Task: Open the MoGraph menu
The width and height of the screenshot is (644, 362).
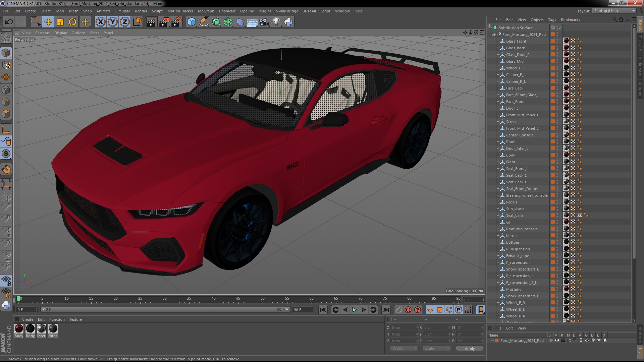Action: click(206, 11)
